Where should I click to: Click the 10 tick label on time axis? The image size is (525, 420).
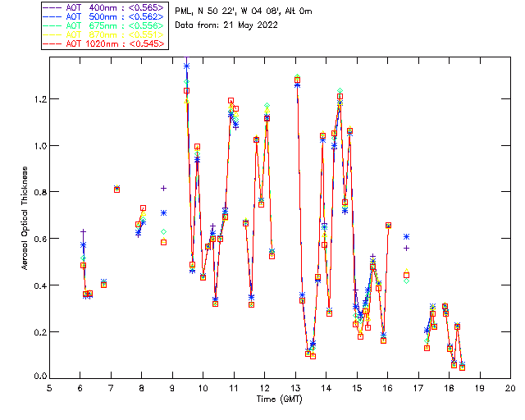point(203,387)
